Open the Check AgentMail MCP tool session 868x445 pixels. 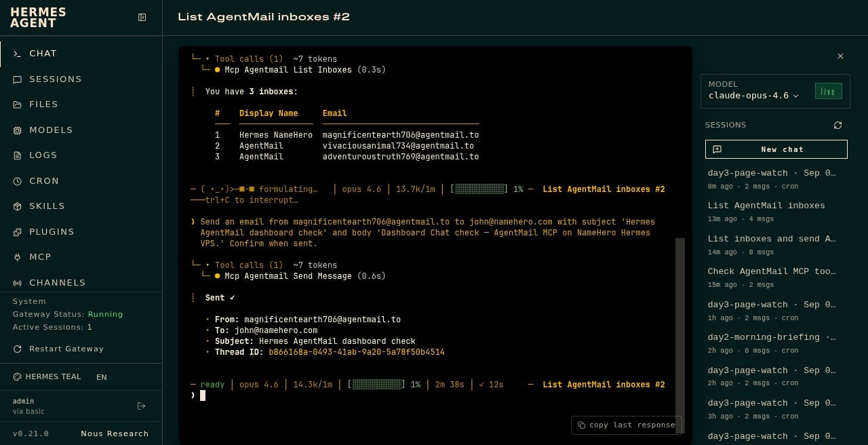point(776,277)
